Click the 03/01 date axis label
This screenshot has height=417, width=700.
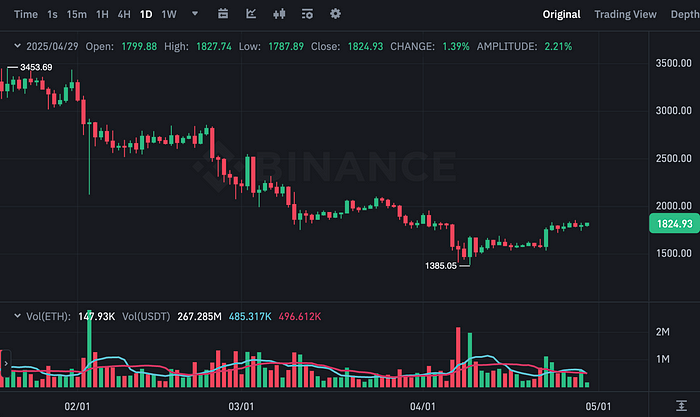click(241, 406)
